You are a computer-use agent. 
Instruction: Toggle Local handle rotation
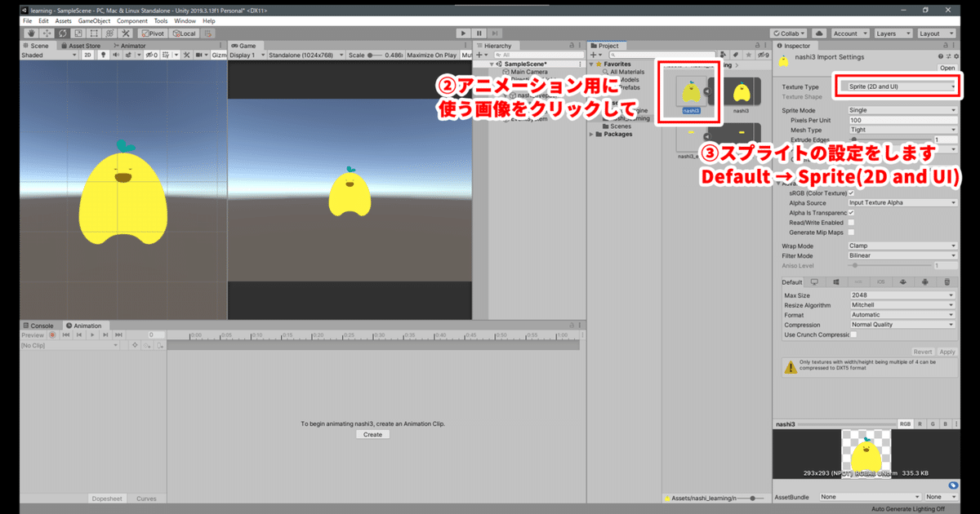tap(184, 33)
